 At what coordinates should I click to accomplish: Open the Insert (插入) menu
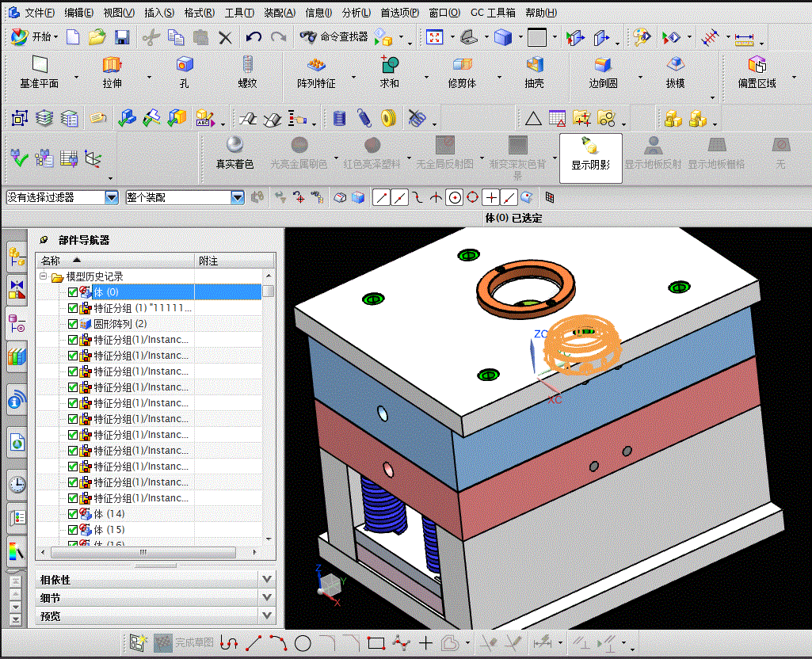[x=159, y=13]
